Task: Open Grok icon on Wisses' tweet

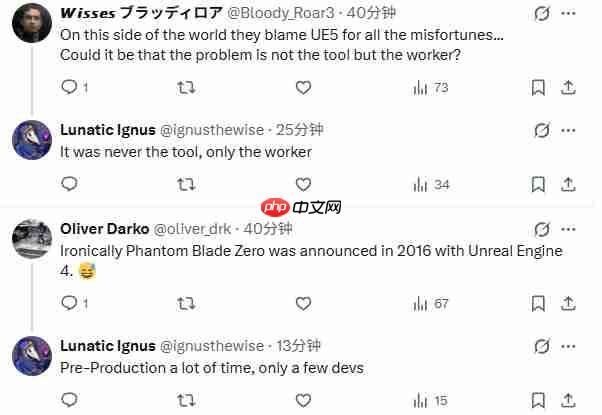Action: click(x=542, y=14)
